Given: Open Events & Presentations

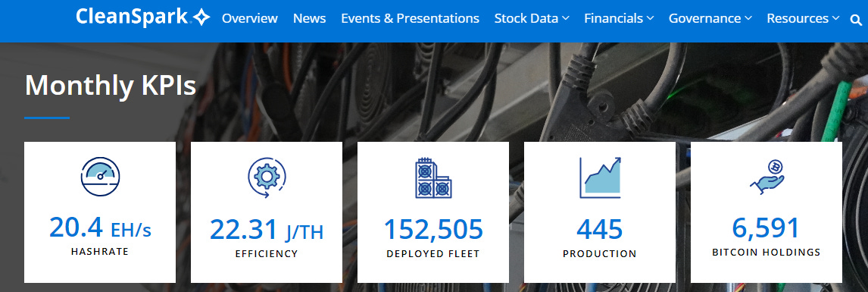Looking at the screenshot, I should [411, 18].
